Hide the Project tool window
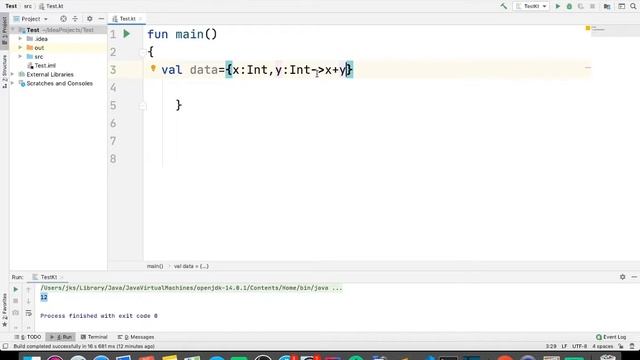Screen dimensions: 640x360 point(101,19)
